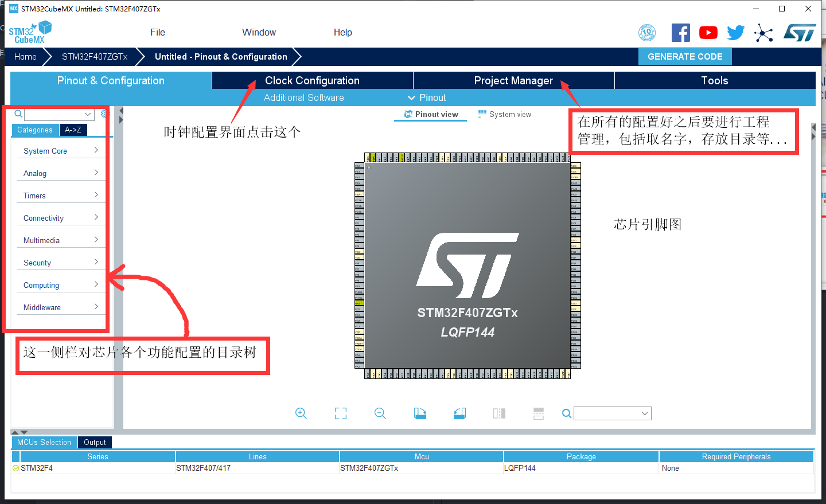Fit chip view to screen icon
The image size is (826, 504).
click(x=341, y=413)
